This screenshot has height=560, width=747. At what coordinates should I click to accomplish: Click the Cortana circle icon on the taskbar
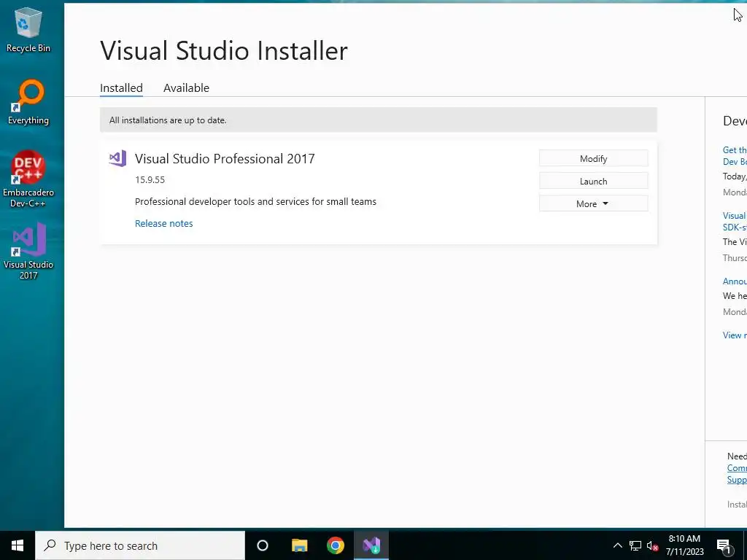[x=263, y=545]
